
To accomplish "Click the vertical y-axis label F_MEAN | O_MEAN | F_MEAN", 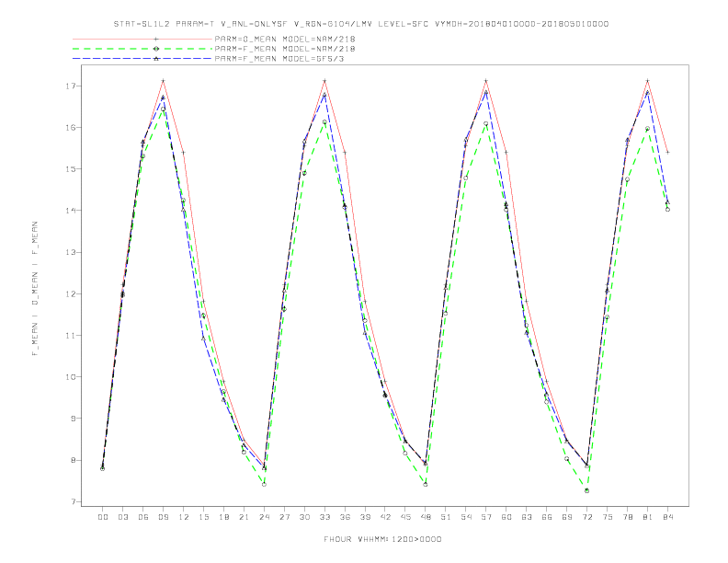I will [35, 289].
